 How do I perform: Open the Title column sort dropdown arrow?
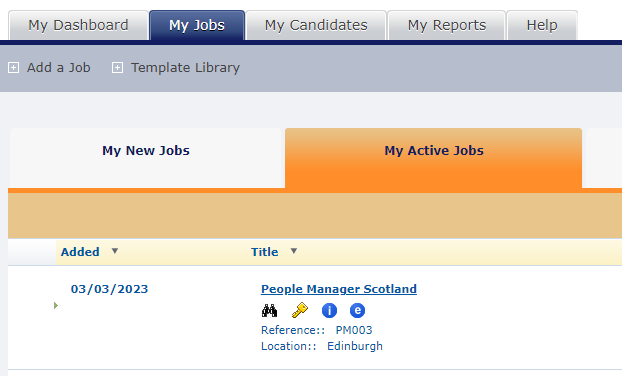pyautogui.click(x=294, y=251)
